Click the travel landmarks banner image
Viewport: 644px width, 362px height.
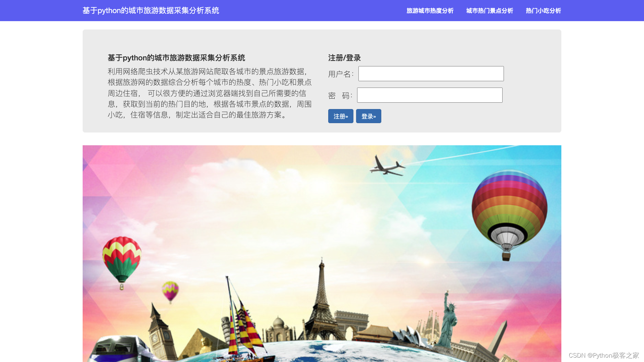(322, 253)
